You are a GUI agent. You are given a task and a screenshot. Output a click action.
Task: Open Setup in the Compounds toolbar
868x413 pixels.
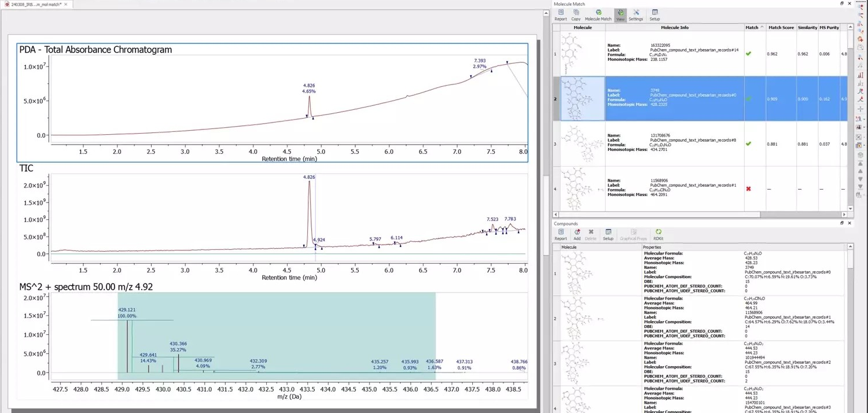pos(608,234)
